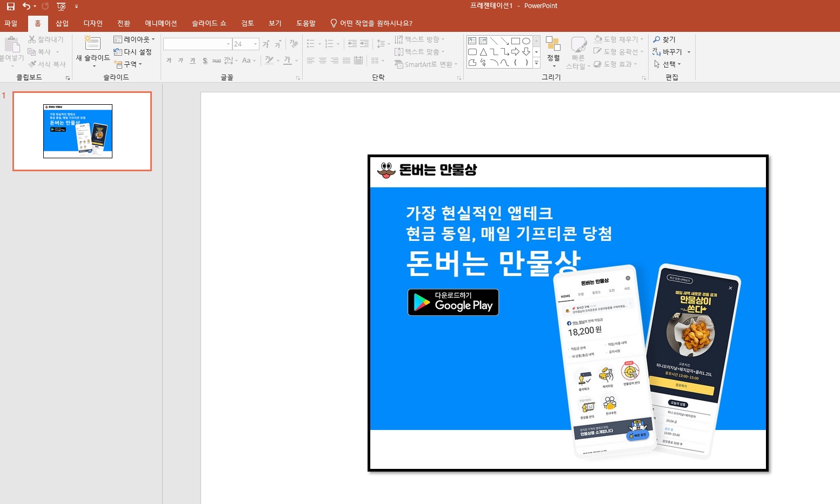
Task: Increase font size button
Action: pyautogui.click(x=266, y=44)
